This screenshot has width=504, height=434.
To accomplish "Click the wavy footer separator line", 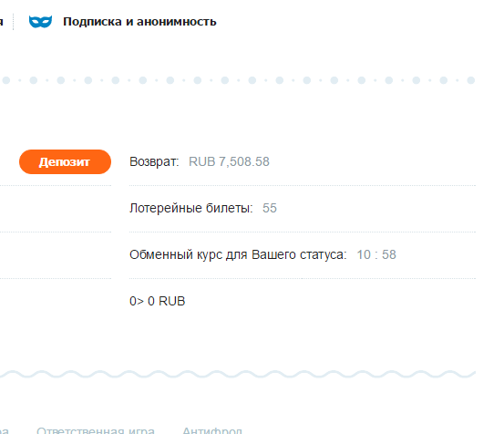I will (x=238, y=374).
